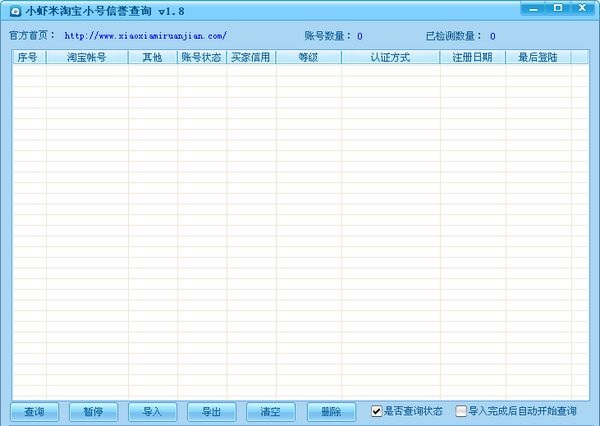Click the 认证方式 column header

coord(390,58)
